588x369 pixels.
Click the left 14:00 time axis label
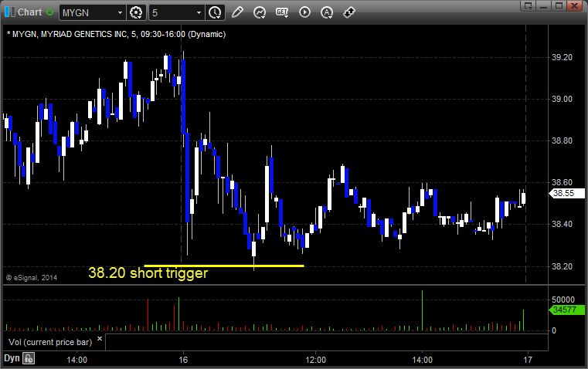(x=76, y=360)
